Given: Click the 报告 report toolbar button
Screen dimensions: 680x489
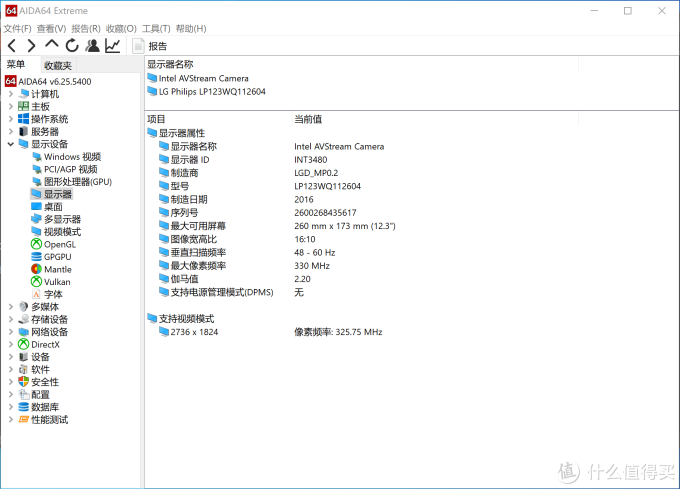Looking at the screenshot, I should [x=150, y=46].
